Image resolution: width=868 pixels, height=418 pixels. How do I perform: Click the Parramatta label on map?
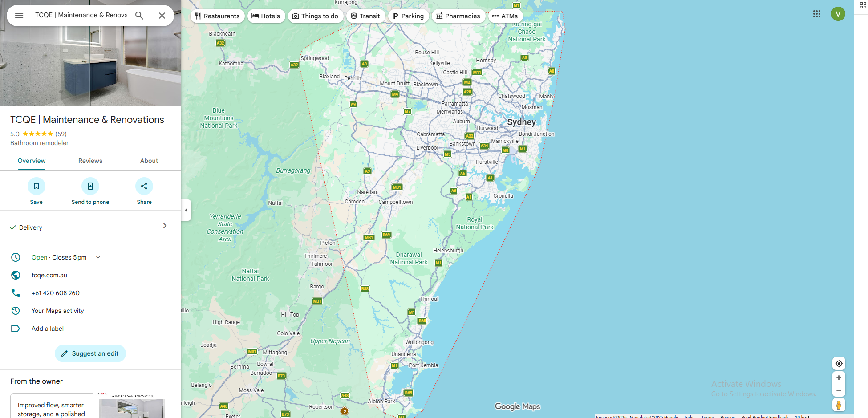pyautogui.click(x=454, y=104)
